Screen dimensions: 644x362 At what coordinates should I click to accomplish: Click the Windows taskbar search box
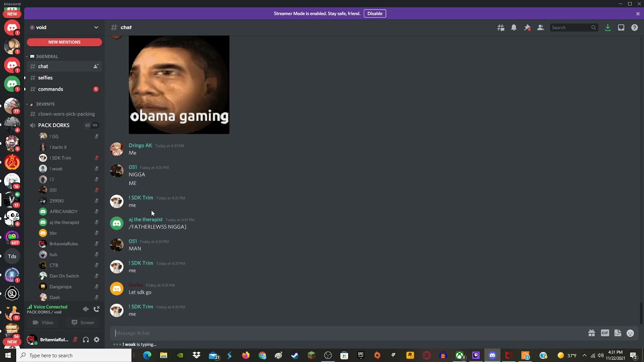(x=74, y=355)
